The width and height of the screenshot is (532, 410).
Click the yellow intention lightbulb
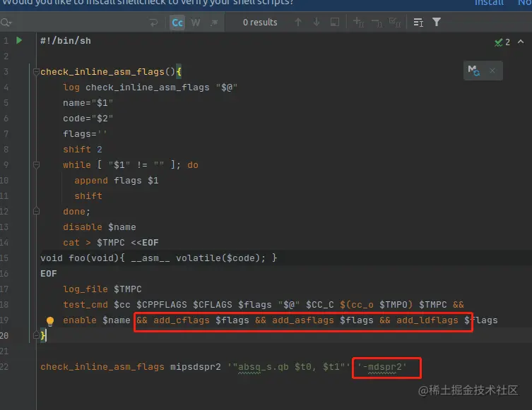coord(50,321)
